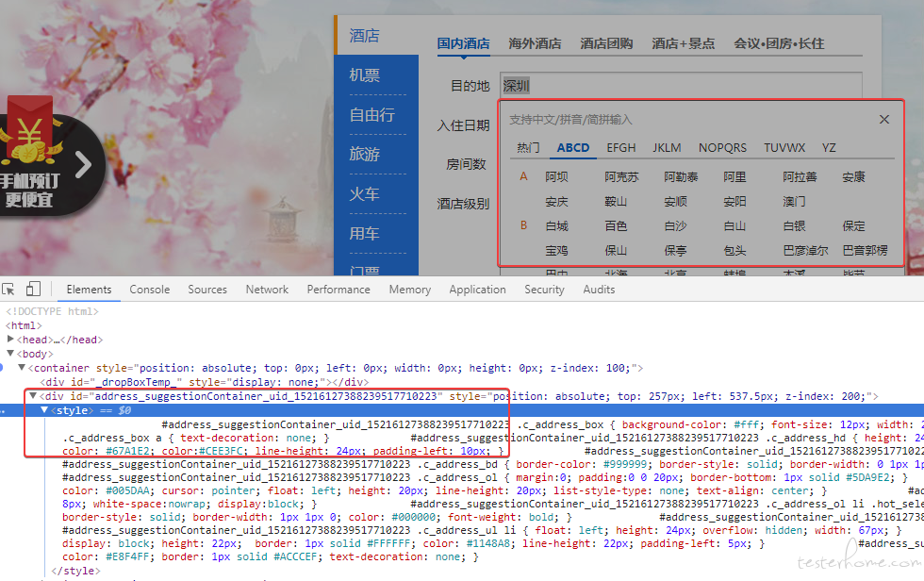Viewport: 924px width, 581px height.
Task: Choose city 宝鸡
Action: click(x=556, y=251)
